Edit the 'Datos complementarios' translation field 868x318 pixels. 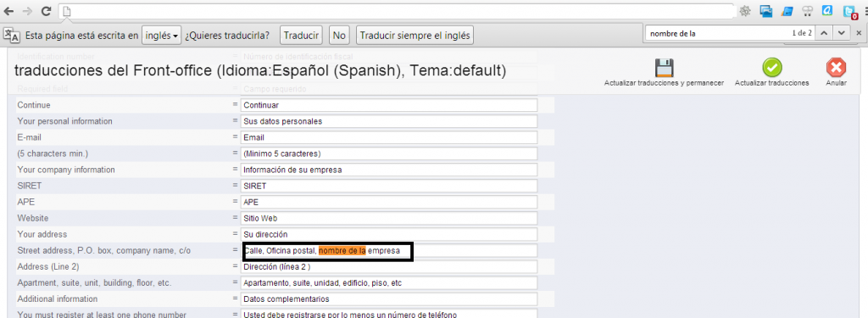coord(389,299)
